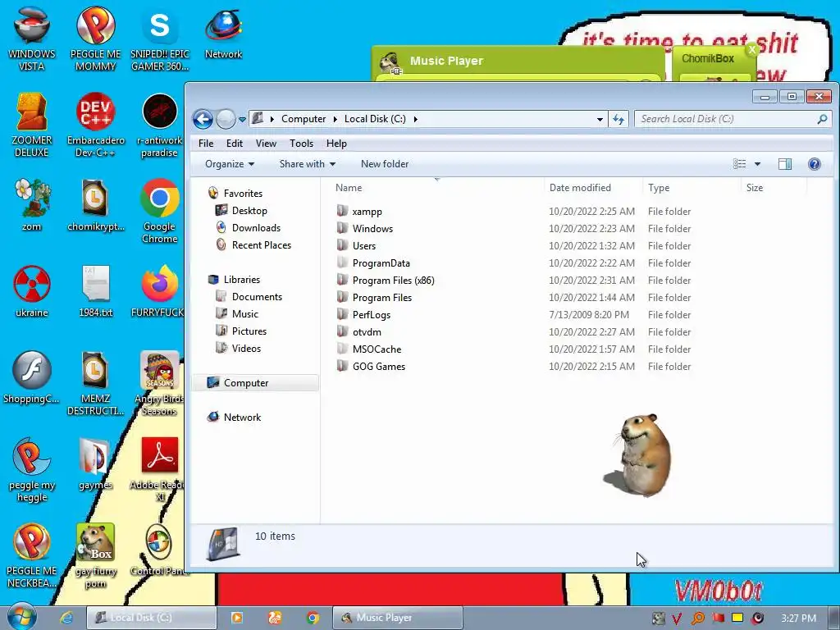Open the view options dropdown arrow

757,164
